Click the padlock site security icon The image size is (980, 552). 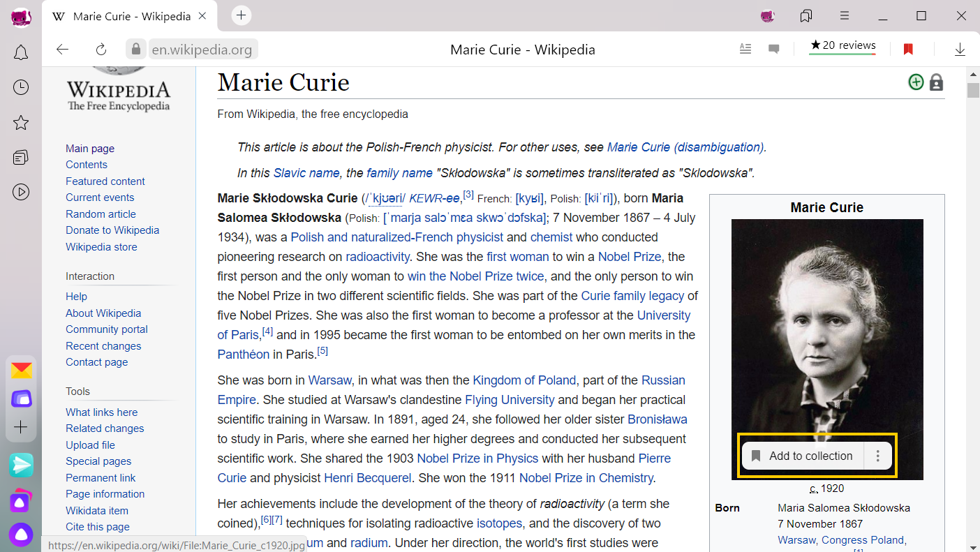(136, 49)
